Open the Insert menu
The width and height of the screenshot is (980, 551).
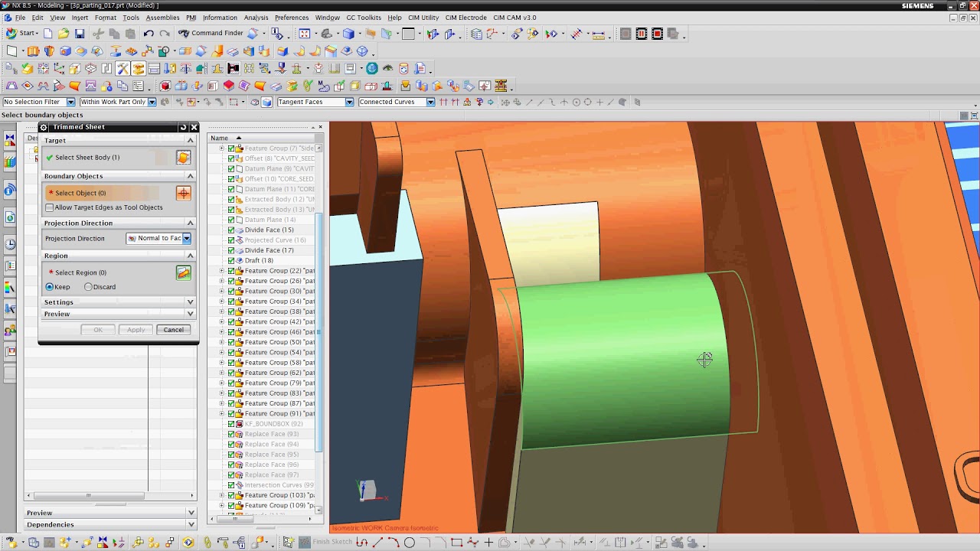(80, 18)
